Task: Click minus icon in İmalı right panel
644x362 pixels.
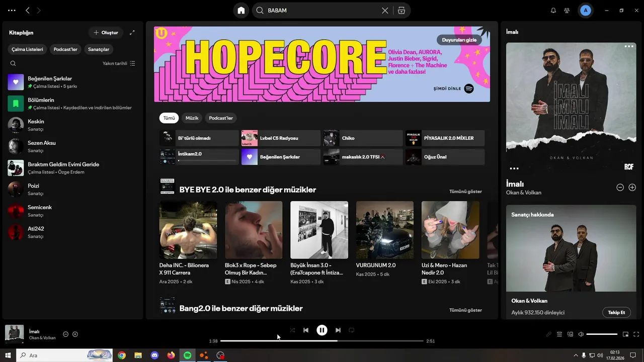Action: pos(620,188)
